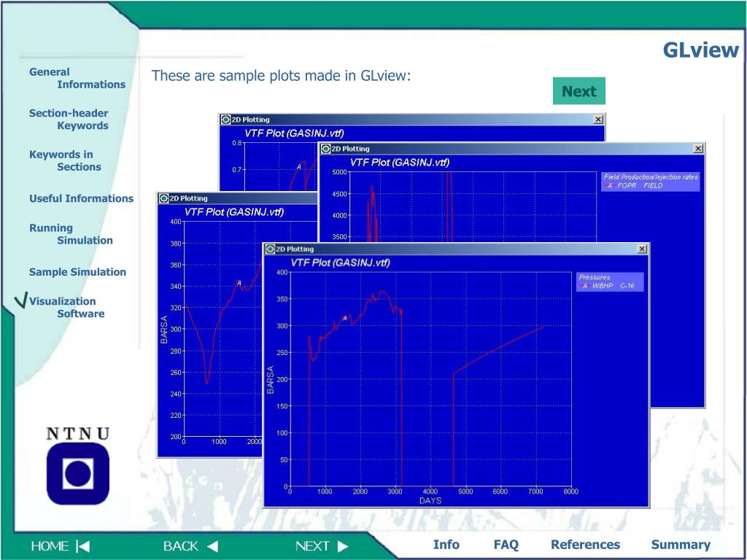The image size is (747, 560).
Task: Open the References link
Action: point(586,545)
